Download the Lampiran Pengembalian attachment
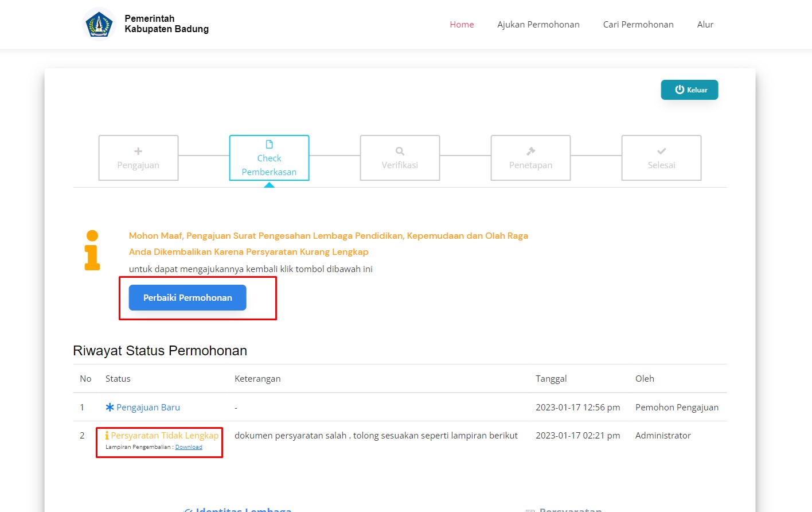This screenshot has height=512, width=812. (189, 447)
